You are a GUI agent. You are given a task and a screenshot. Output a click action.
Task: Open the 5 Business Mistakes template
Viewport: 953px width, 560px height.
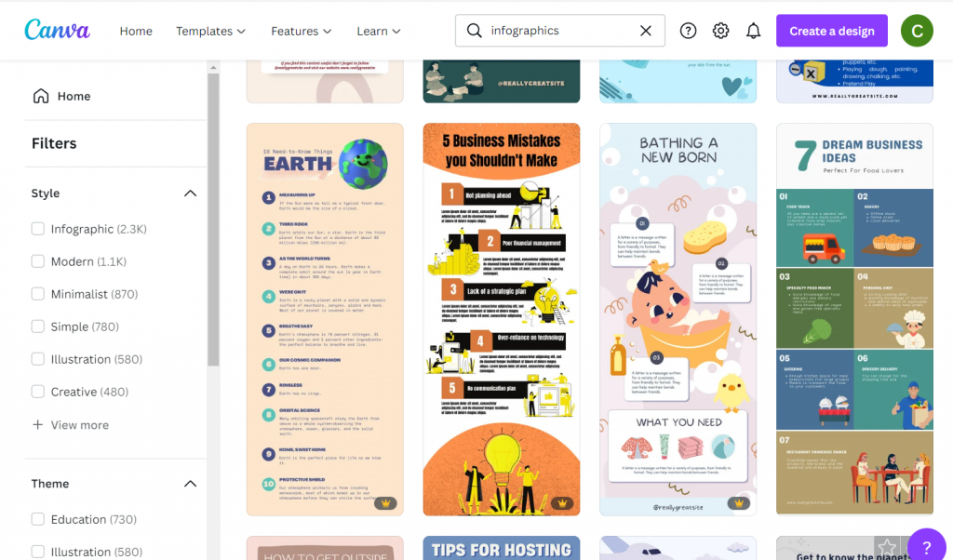click(502, 319)
